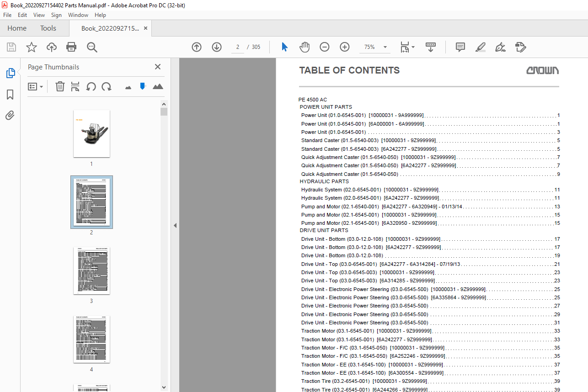588x392 pixels.
Task: Rotate page counterclockwise
Action: coord(91,86)
